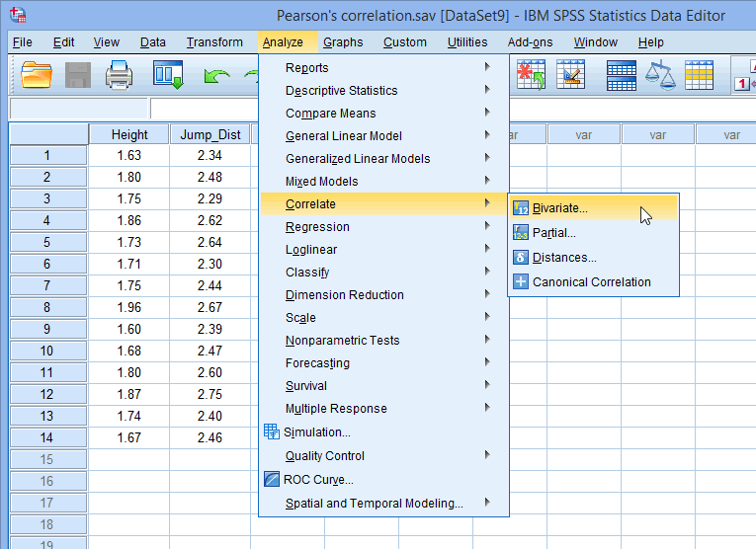Open the Graphs menu

pos(343,42)
